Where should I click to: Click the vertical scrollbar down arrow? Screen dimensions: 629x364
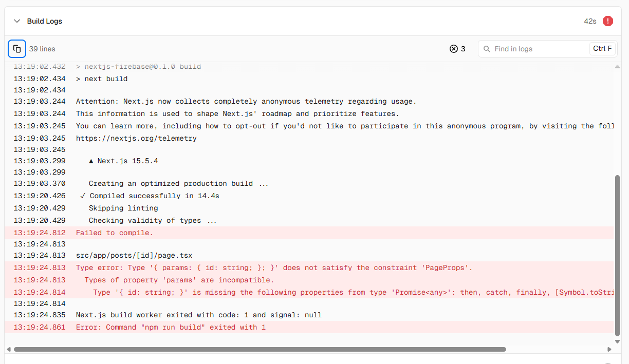(x=617, y=341)
